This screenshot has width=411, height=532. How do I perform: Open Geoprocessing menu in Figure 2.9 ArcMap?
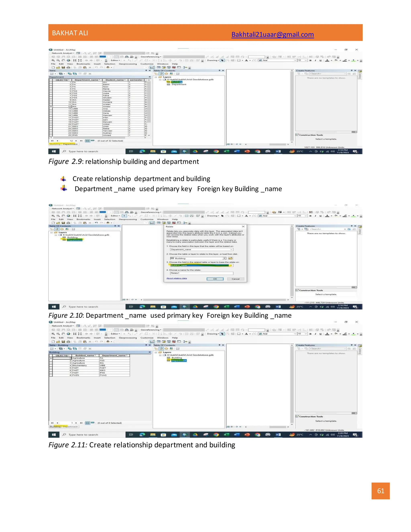128,64
